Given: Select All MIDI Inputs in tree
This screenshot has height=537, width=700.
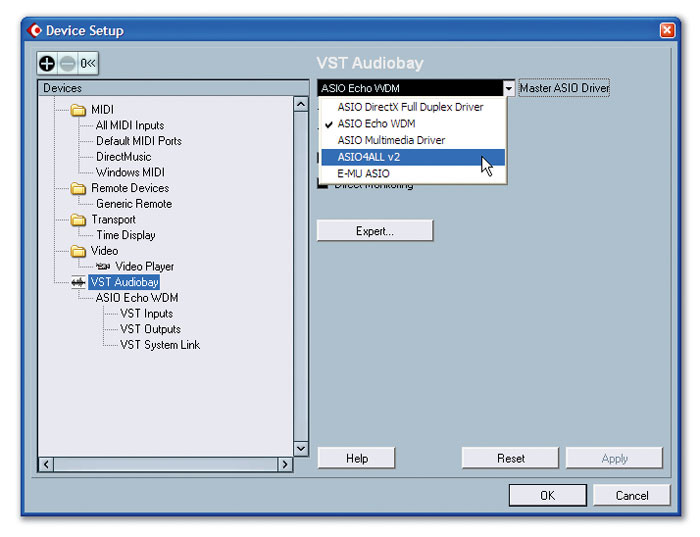Looking at the screenshot, I should pyautogui.click(x=130, y=125).
